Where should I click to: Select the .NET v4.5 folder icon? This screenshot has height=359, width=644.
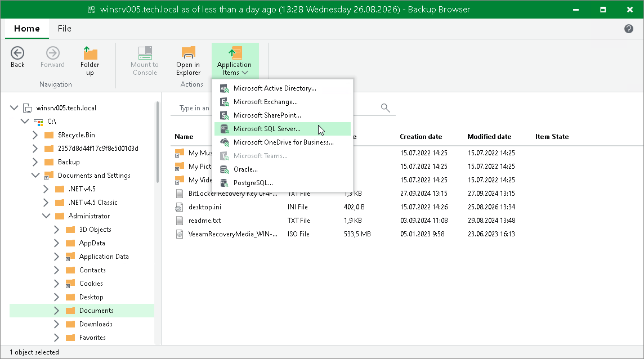click(x=60, y=189)
